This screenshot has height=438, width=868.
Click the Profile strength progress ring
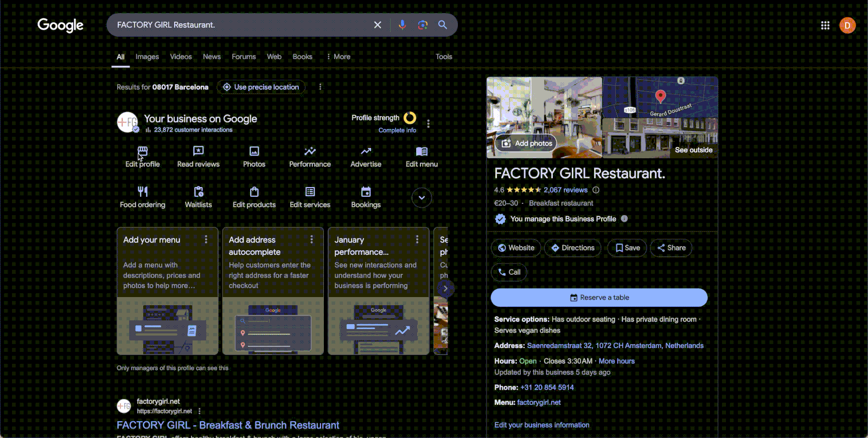tap(410, 118)
